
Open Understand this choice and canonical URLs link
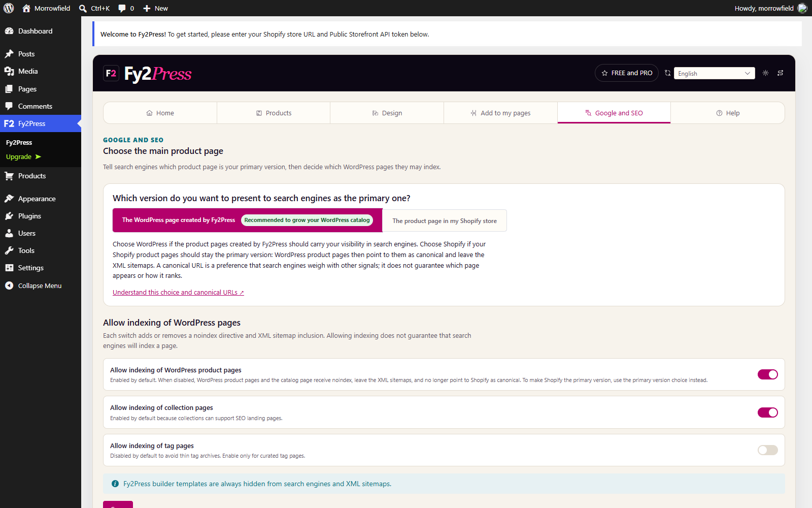click(x=178, y=293)
